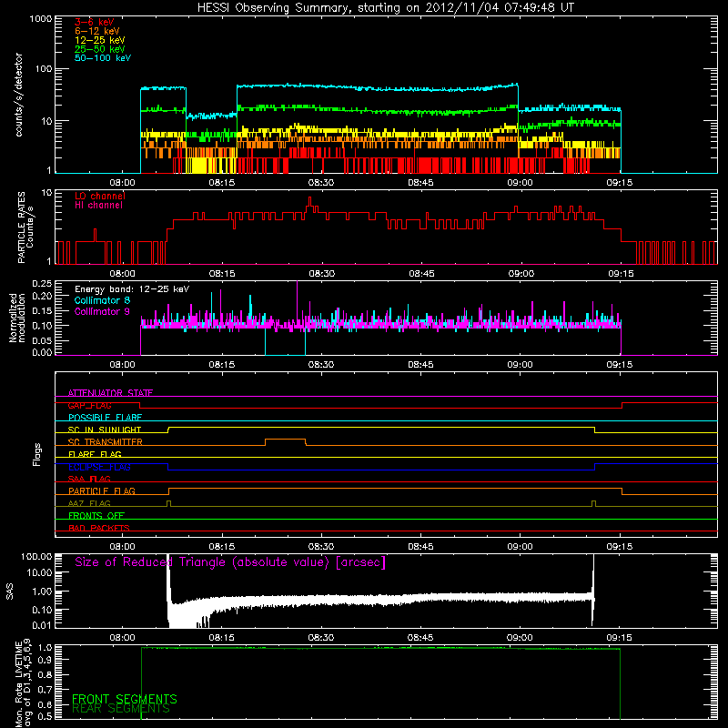The height and width of the screenshot is (728, 728).
Task: Click the GAP_FLAG label
Action: (89, 405)
